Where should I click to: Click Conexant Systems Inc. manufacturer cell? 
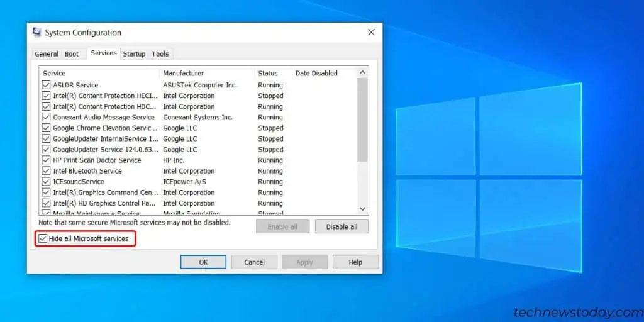[198, 117]
